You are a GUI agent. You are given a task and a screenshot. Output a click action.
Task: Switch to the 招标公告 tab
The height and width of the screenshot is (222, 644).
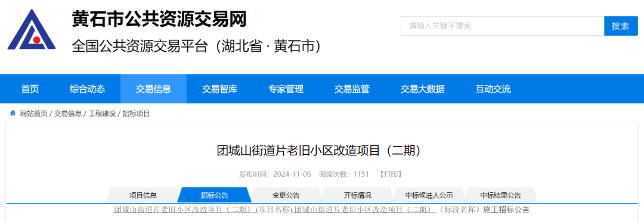point(215,195)
